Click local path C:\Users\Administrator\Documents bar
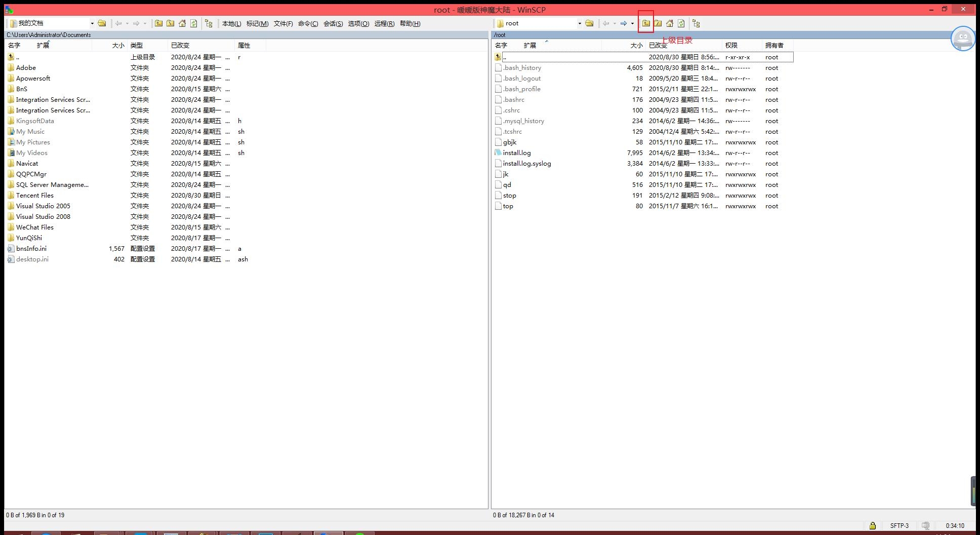 click(x=246, y=35)
